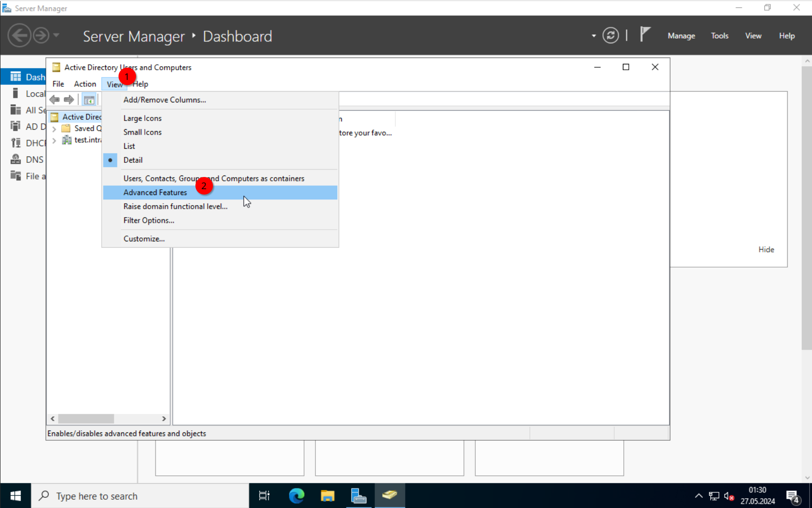Open the notifications flag in Server Manager
This screenshot has width=812, height=508.
tap(645, 35)
